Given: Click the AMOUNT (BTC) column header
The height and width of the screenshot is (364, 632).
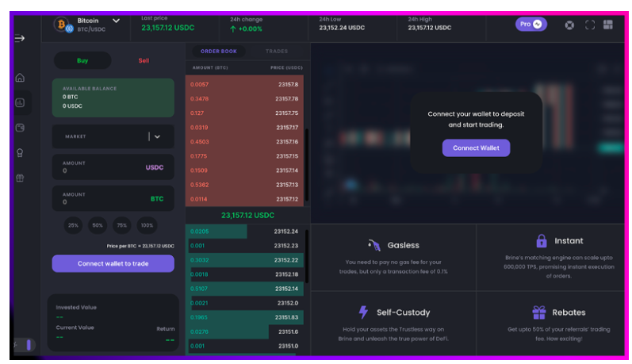Looking at the screenshot, I should point(210,67).
